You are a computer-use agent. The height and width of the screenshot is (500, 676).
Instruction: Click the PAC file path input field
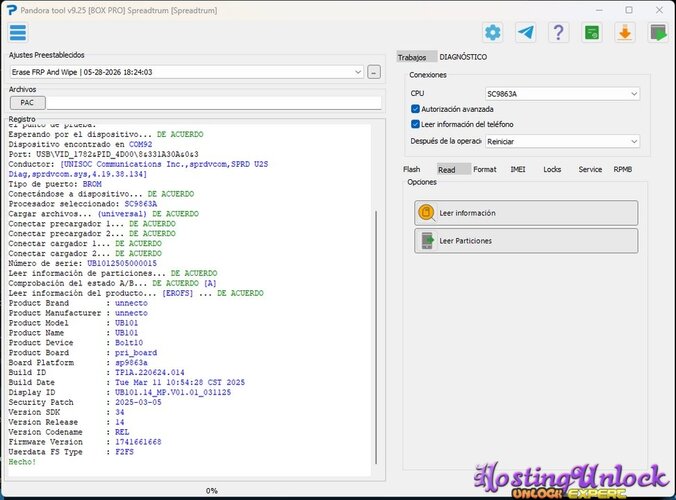coord(213,103)
